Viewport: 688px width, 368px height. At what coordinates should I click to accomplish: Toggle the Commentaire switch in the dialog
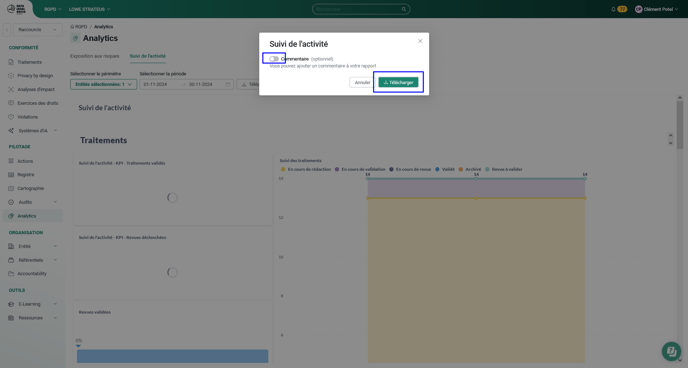pyautogui.click(x=274, y=59)
